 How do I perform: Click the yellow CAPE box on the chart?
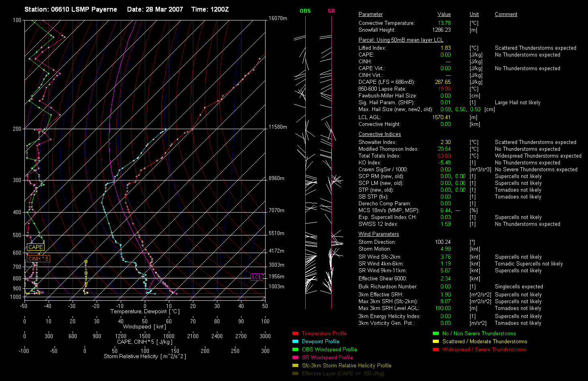tap(35, 247)
